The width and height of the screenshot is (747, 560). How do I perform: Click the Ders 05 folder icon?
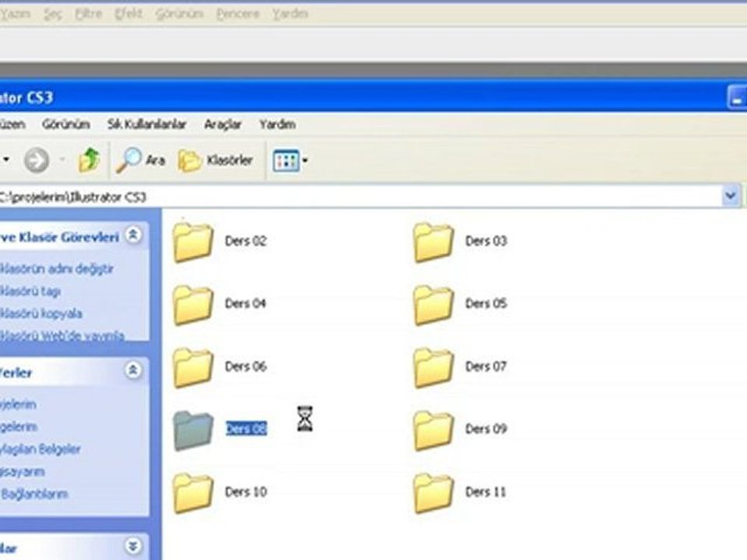coord(433,304)
